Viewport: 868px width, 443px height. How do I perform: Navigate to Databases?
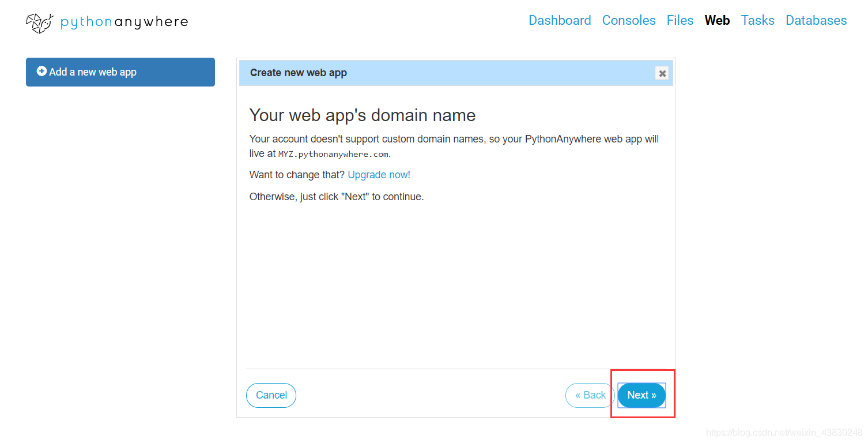click(816, 20)
